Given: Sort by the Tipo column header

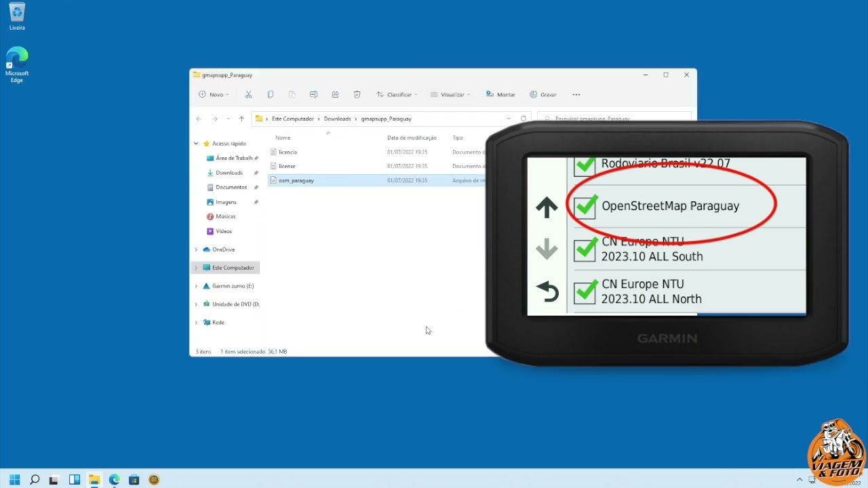Looking at the screenshot, I should [458, 138].
